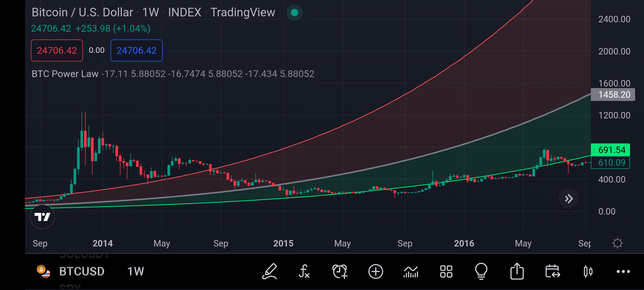This screenshot has width=644, height=290.
Task: Change chart type with candles icon
Action: click(x=588, y=271)
